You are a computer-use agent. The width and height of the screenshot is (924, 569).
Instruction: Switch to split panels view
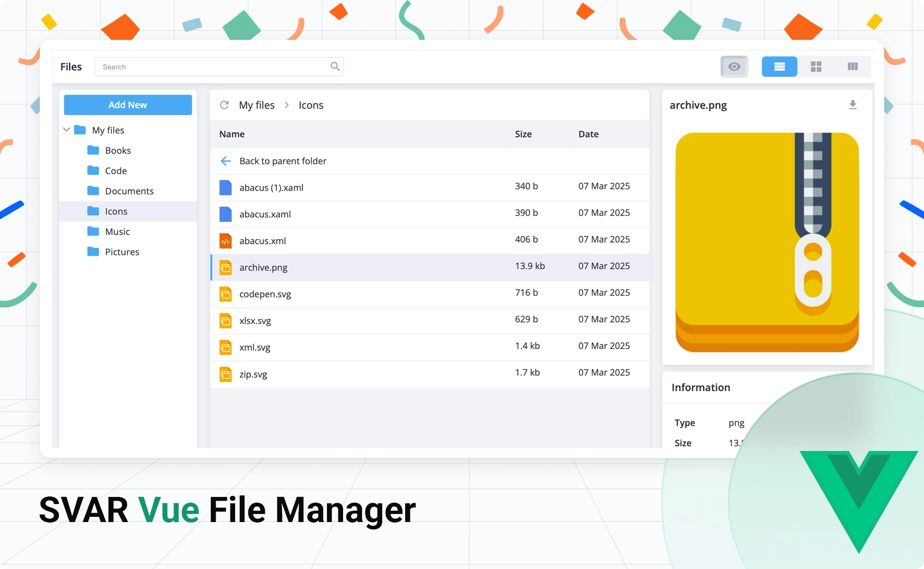point(852,66)
